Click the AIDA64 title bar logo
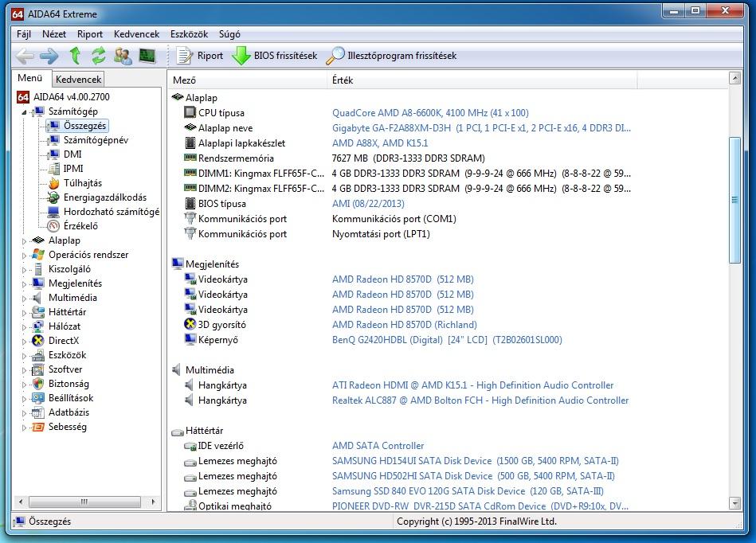 coord(18,14)
